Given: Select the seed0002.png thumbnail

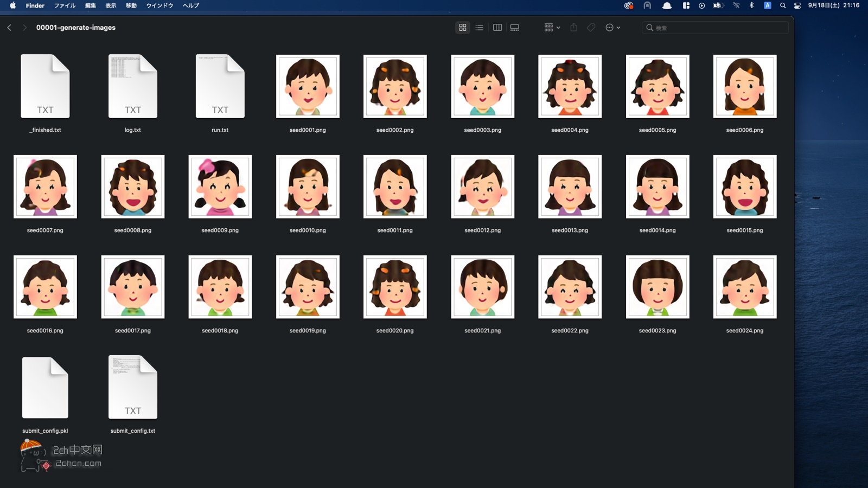Looking at the screenshot, I should (x=395, y=86).
